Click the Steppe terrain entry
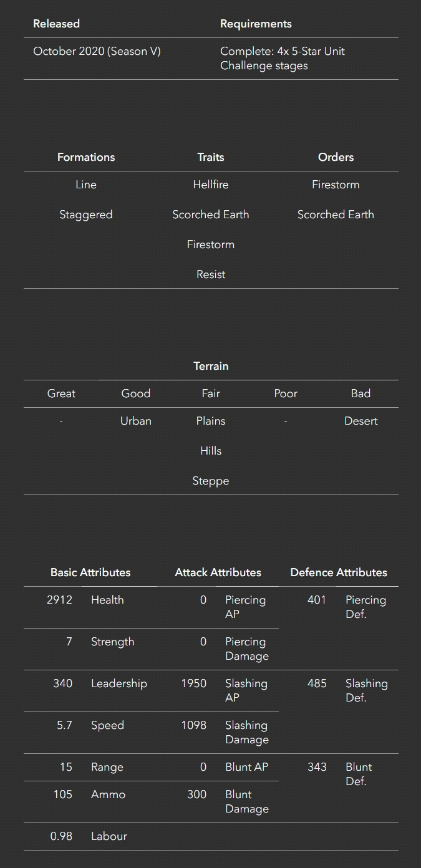 click(211, 481)
